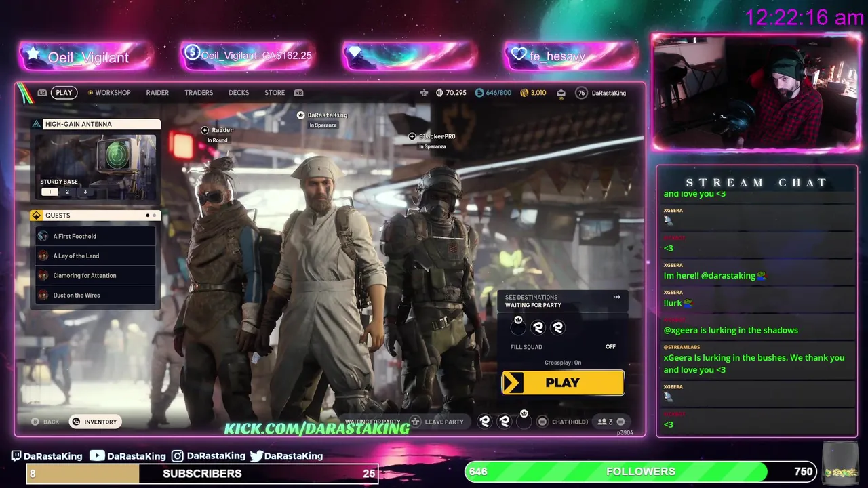
Task: Click the third party member avatar in play panel
Action: pyautogui.click(x=557, y=327)
